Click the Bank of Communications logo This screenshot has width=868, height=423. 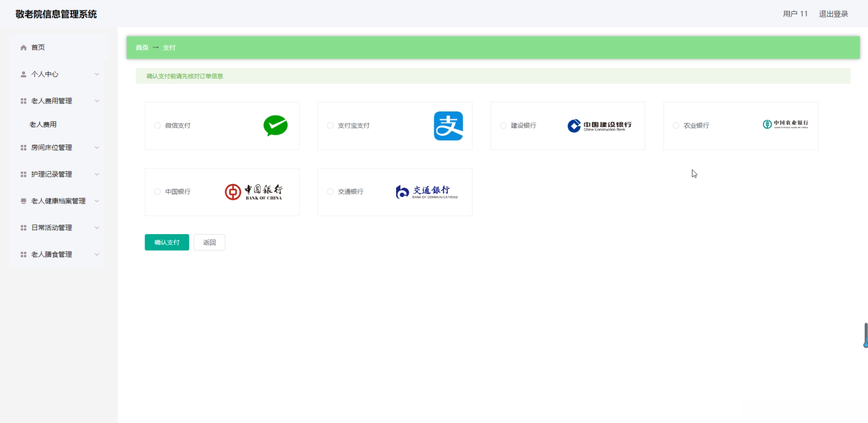427,192
